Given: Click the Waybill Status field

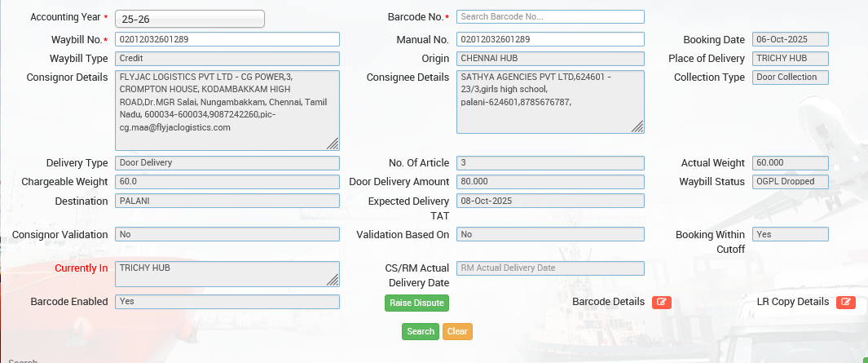Looking at the screenshot, I should click(791, 182).
